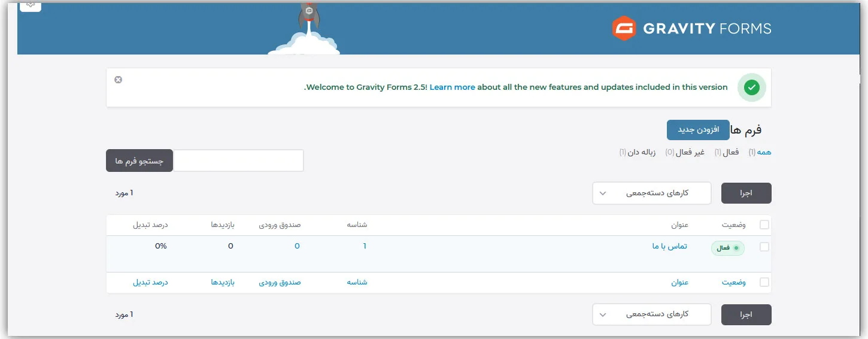Toggle the فعال status badge of the form
Screen dimensions: 868x339
point(728,248)
